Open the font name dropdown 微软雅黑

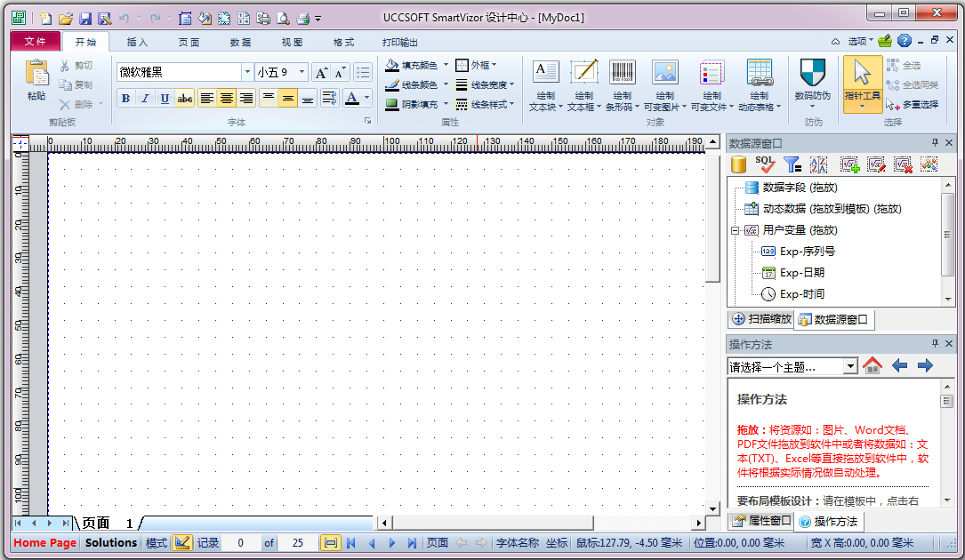point(246,72)
